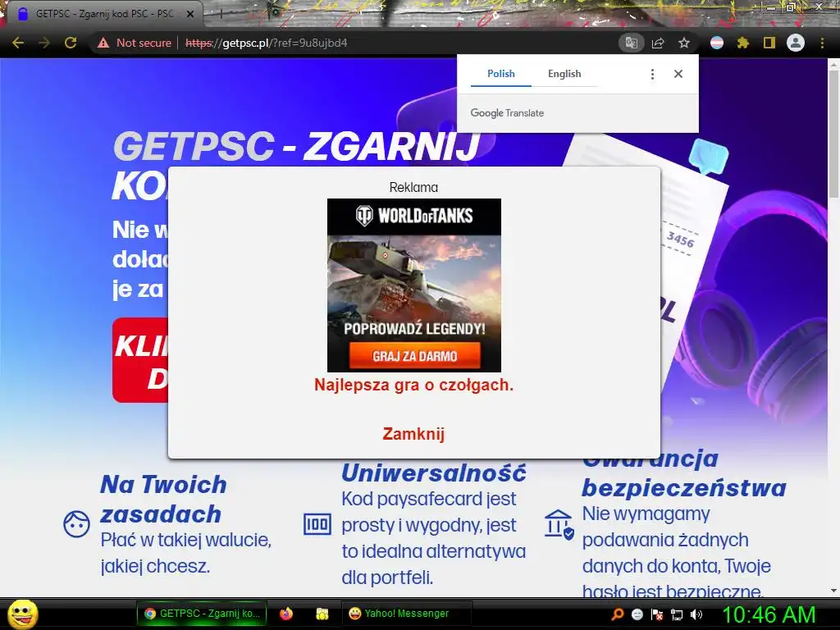Image resolution: width=840 pixels, height=630 pixels.
Task: Click Zamknij to close the ad
Action: 413,433
